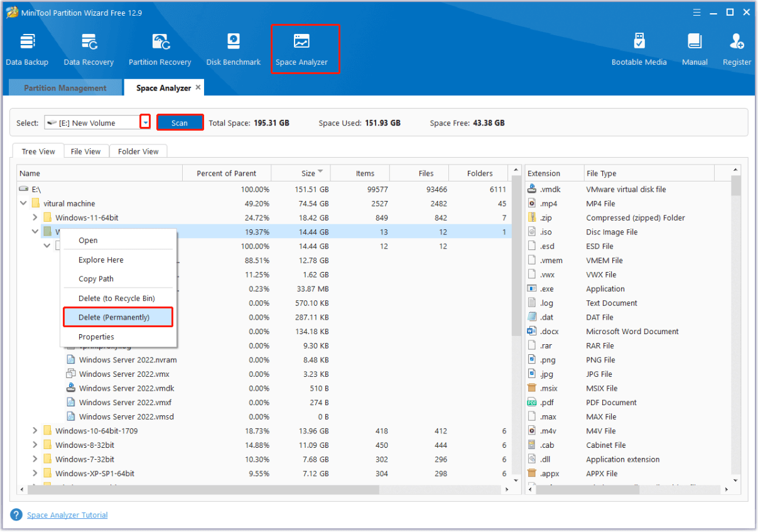Open the Manual
The image size is (758, 532).
tap(695, 49)
